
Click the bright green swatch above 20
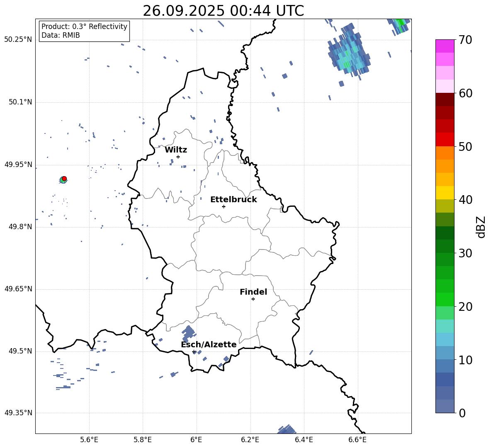[x=445, y=299]
